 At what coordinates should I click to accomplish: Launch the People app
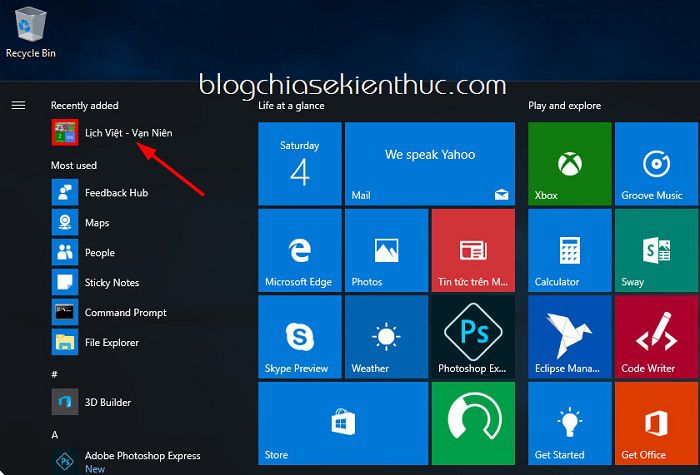point(83,252)
